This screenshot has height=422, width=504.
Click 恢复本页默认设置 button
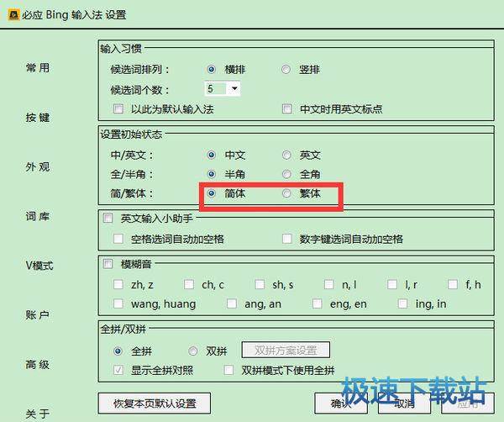(x=155, y=404)
